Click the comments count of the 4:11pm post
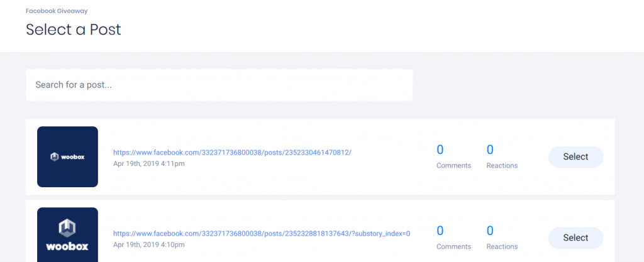 click(440, 150)
